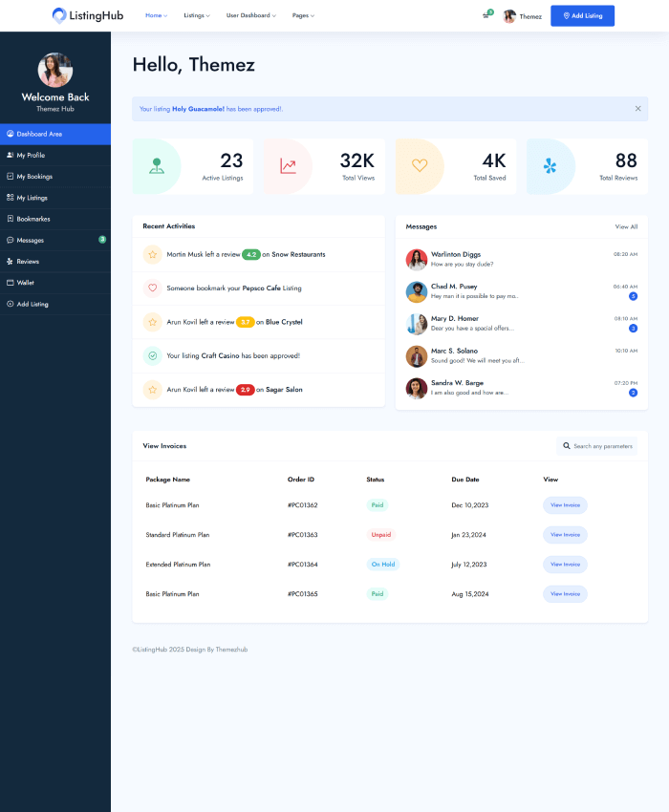Screen dimensions: 669x812
Task: Click View All in Messages panel
Action: click(x=626, y=226)
